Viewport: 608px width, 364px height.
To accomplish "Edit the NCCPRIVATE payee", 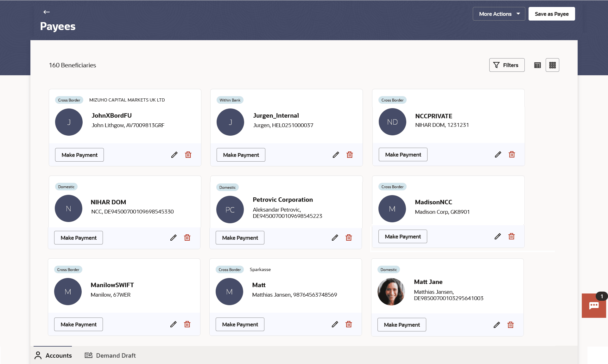I will [x=498, y=155].
